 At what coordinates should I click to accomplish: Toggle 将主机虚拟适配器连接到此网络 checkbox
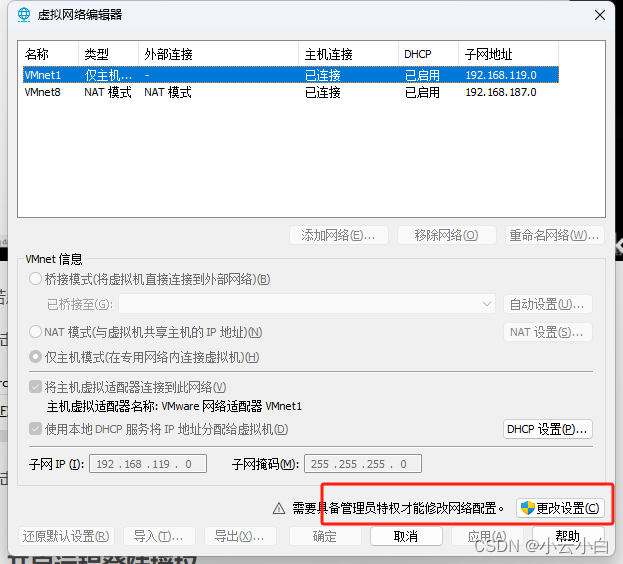click(35, 386)
